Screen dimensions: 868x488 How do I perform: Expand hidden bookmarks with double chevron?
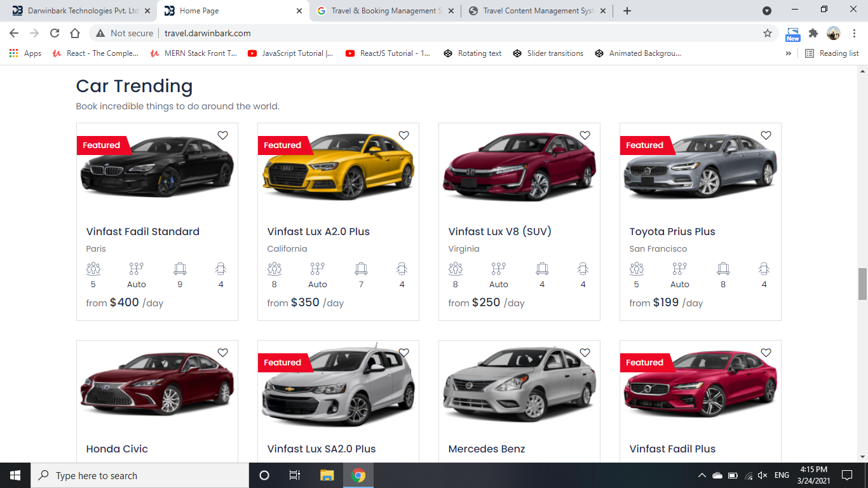coord(789,53)
